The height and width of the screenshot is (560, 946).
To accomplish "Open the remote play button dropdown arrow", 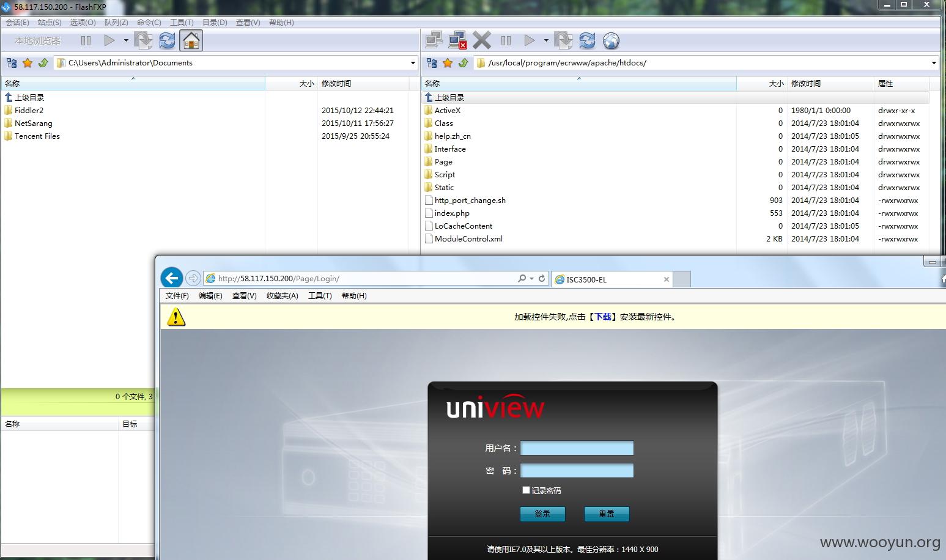I will tap(546, 40).
